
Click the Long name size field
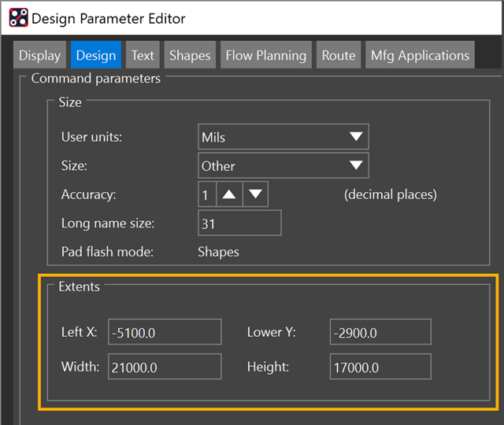point(239,224)
